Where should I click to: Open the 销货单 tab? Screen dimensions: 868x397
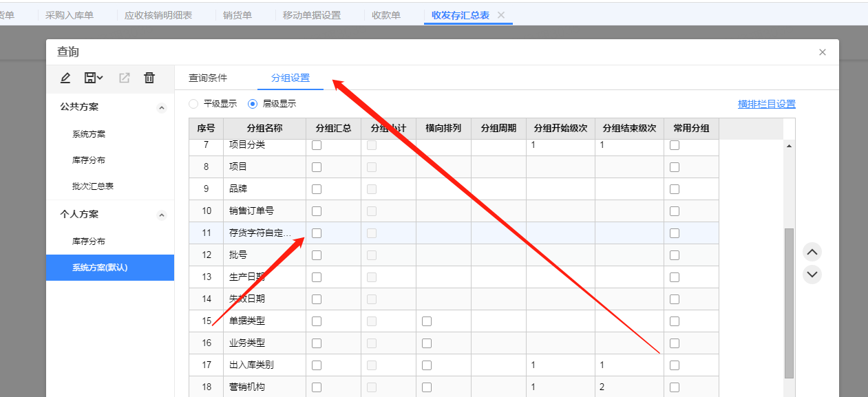pos(237,15)
